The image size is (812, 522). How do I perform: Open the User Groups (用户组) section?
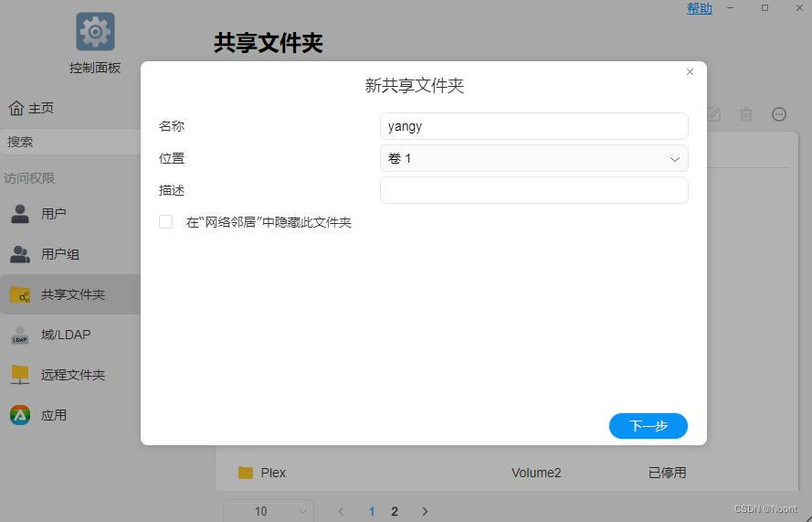coord(70,254)
